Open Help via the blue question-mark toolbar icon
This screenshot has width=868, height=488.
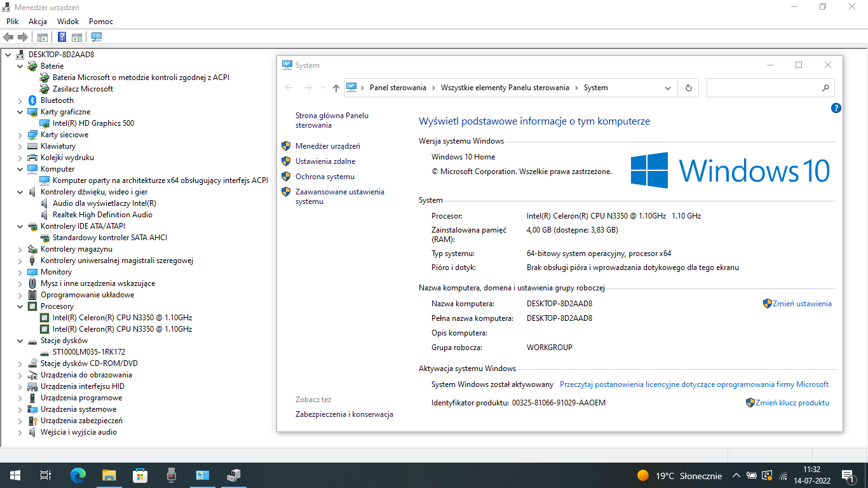tap(62, 37)
